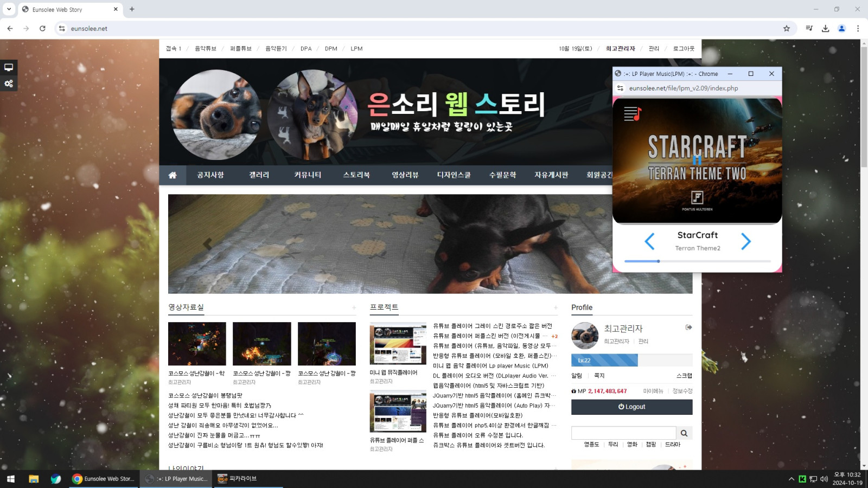Go to previous track in LP Player
Screen dimensions: 868x488
click(x=649, y=241)
